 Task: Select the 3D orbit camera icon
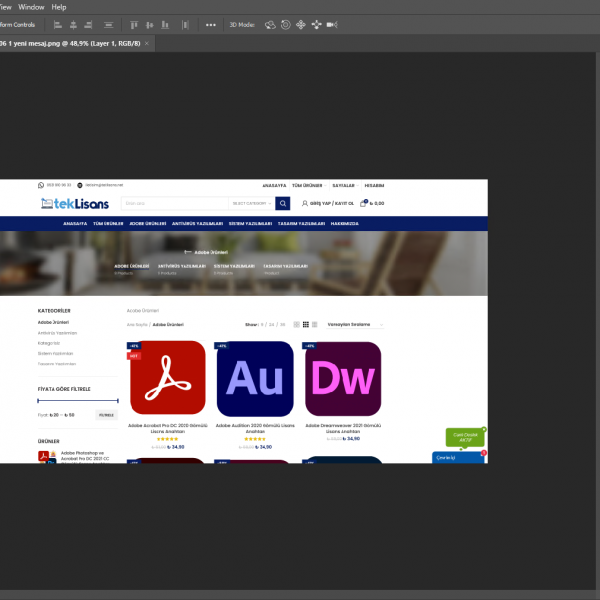[270, 25]
